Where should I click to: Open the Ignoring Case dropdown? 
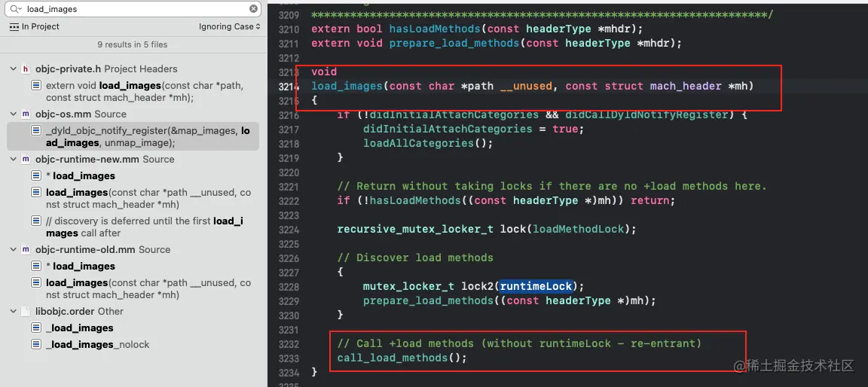(230, 26)
